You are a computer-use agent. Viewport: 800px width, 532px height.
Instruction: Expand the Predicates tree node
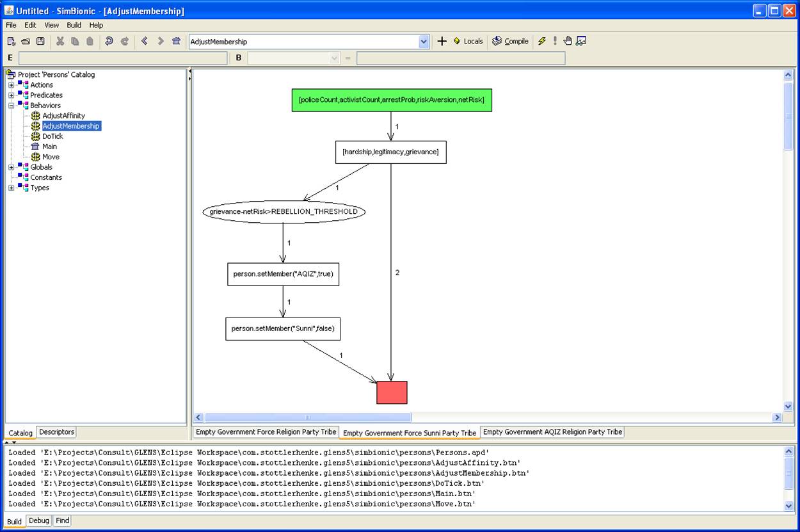click(x=11, y=95)
